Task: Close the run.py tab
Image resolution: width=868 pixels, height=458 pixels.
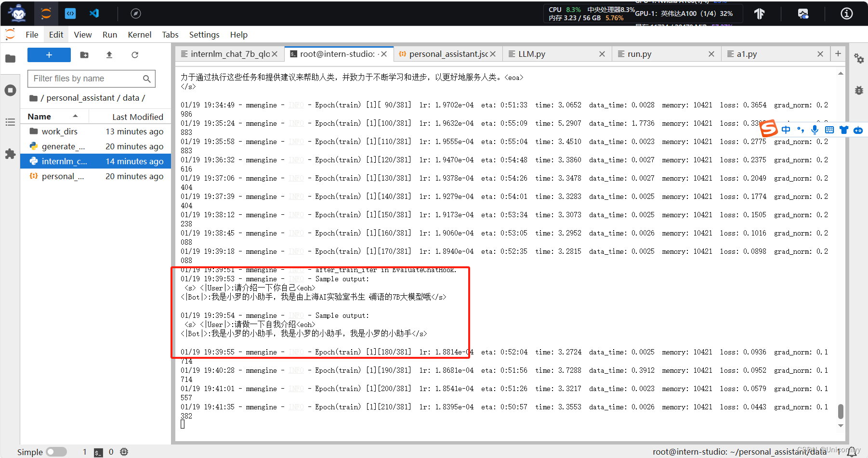Action: (711, 54)
